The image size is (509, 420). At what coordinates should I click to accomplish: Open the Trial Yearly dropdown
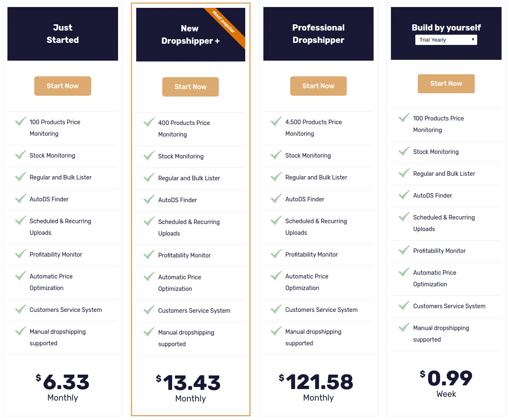point(446,40)
